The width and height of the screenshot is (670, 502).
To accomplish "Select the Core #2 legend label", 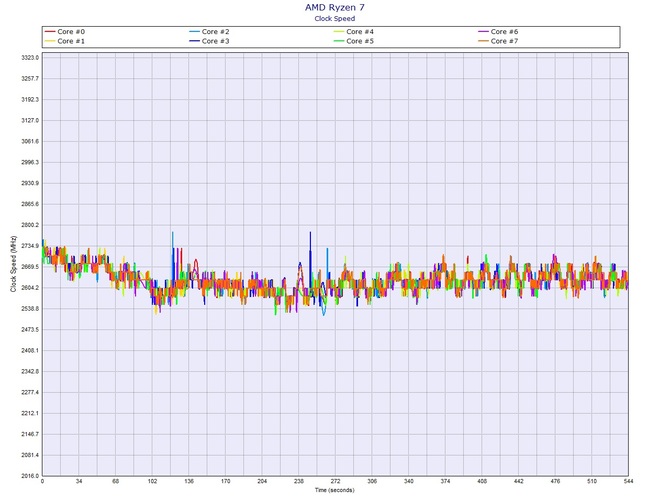I will (215, 32).
